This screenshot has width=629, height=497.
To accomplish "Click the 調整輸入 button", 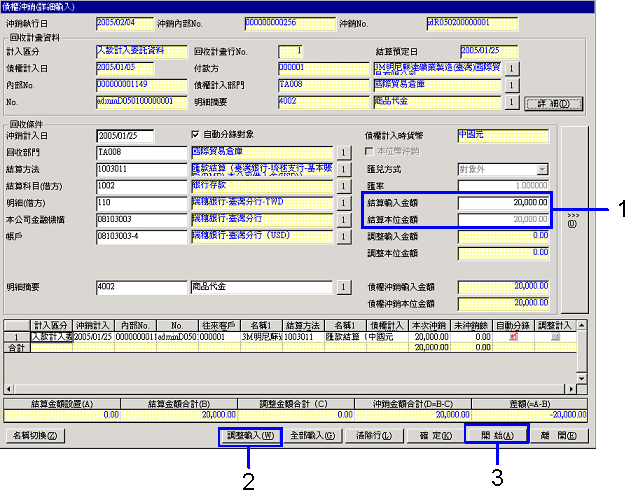I will pos(249,436).
